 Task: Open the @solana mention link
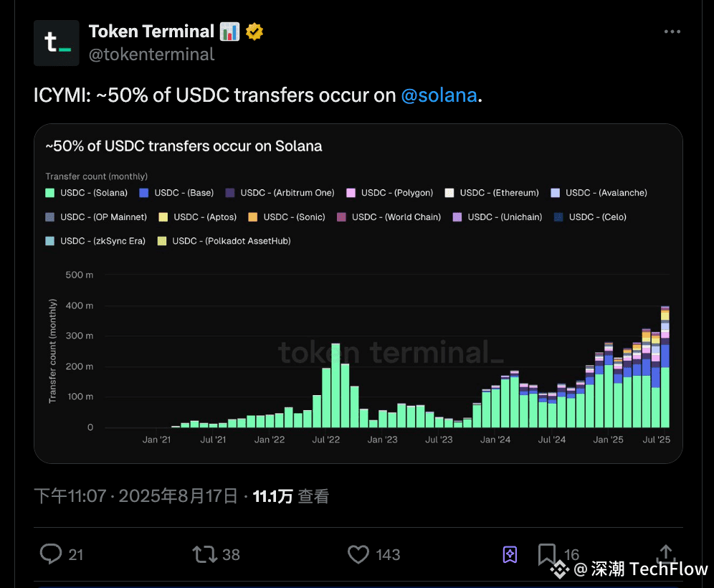[439, 95]
